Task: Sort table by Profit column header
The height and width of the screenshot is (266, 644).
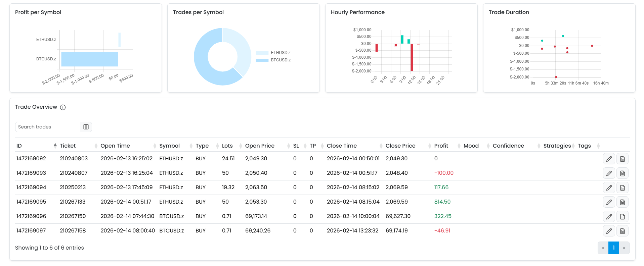Action: [x=441, y=146]
